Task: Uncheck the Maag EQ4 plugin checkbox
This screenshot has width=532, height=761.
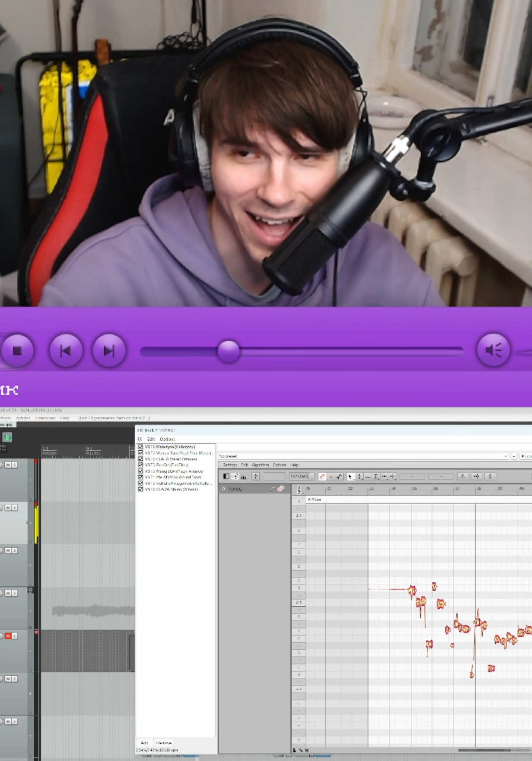Action: click(x=140, y=471)
